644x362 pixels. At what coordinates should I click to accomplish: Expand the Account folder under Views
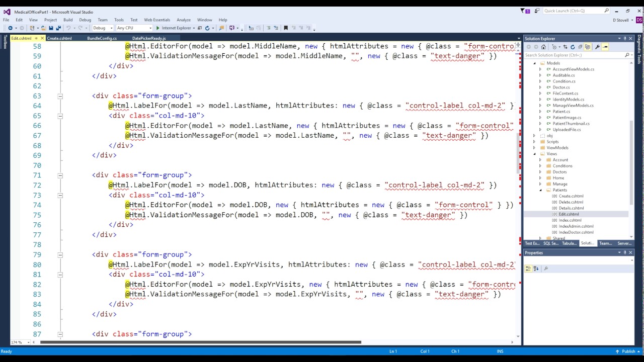tap(540, 160)
